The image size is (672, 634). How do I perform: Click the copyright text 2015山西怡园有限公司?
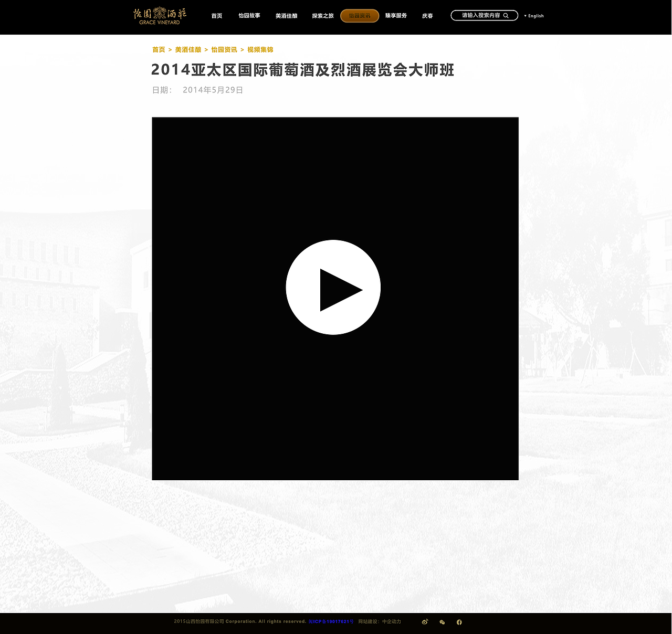point(199,621)
